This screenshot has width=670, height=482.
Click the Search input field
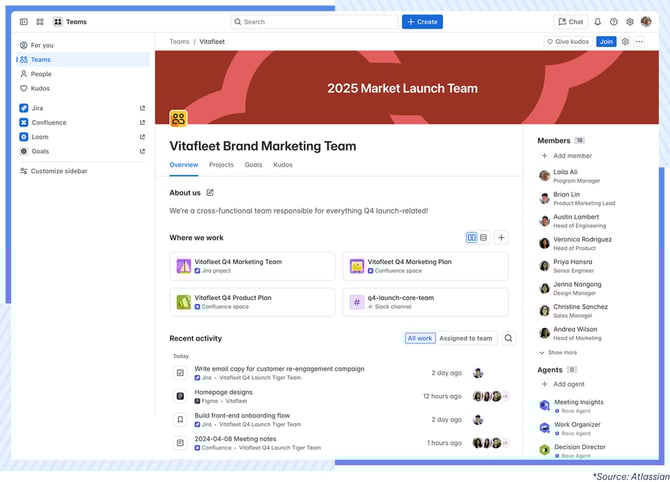coord(314,22)
